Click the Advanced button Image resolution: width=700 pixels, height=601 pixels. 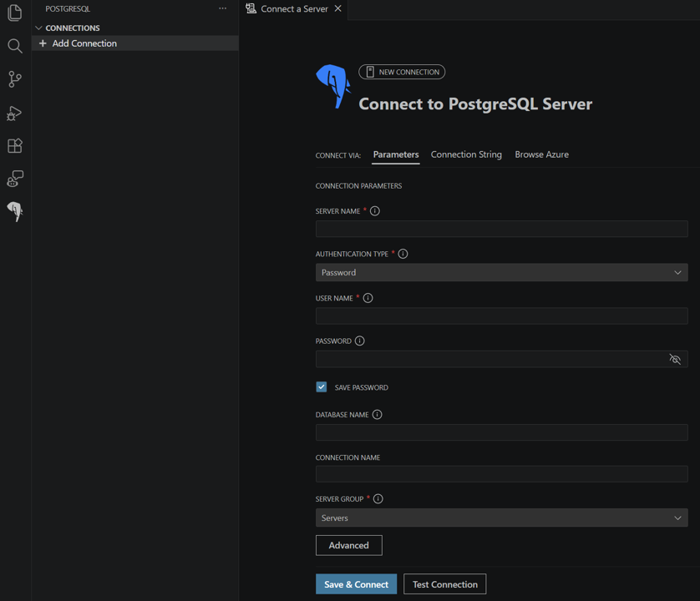coord(348,545)
